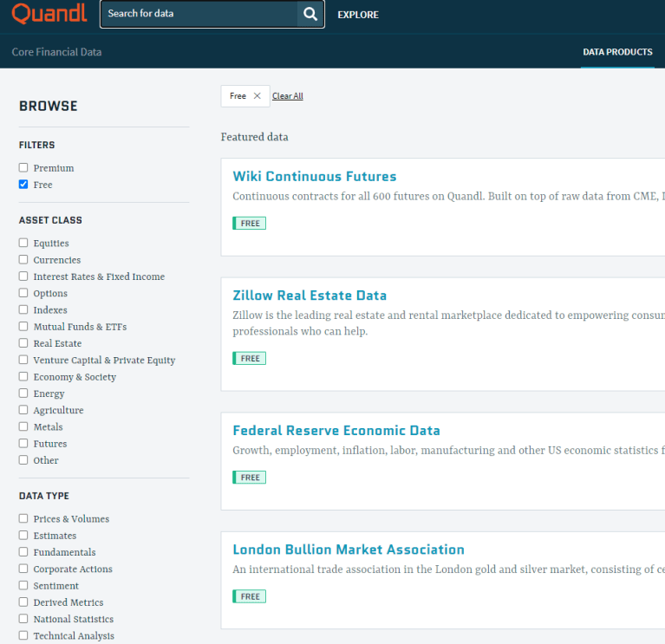
Task: Open the EXPLORE menu
Action: [x=358, y=15]
